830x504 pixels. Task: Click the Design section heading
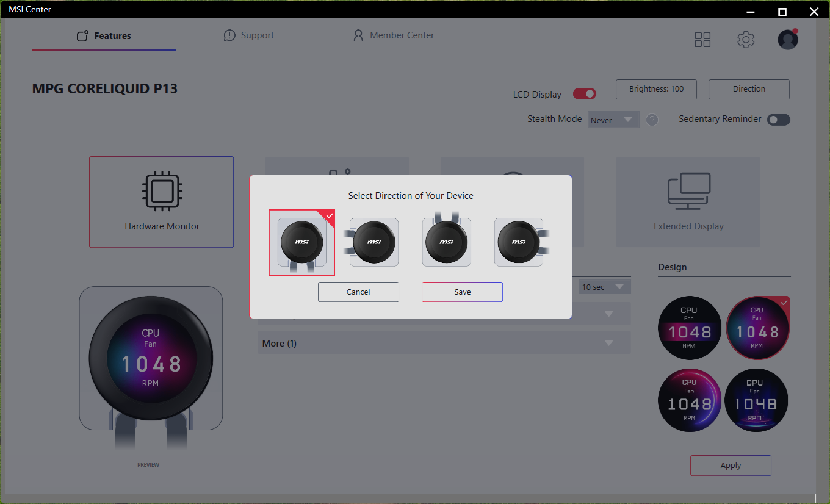tap(673, 267)
